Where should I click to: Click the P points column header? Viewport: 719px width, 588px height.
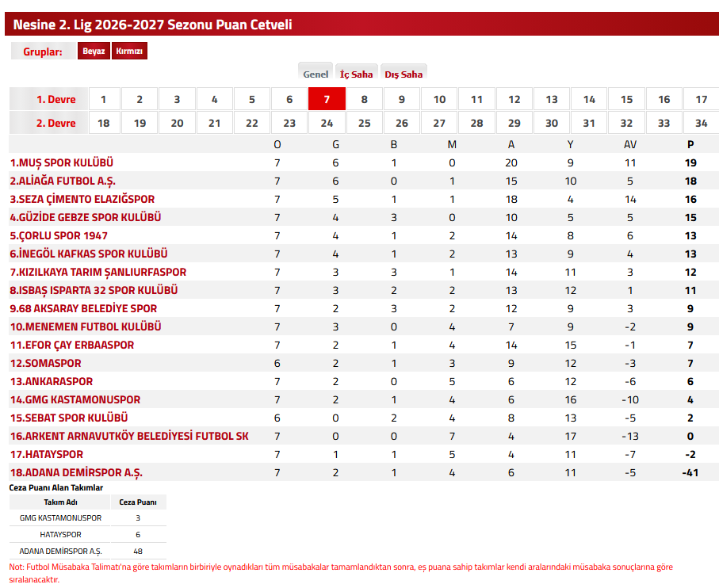click(x=690, y=144)
